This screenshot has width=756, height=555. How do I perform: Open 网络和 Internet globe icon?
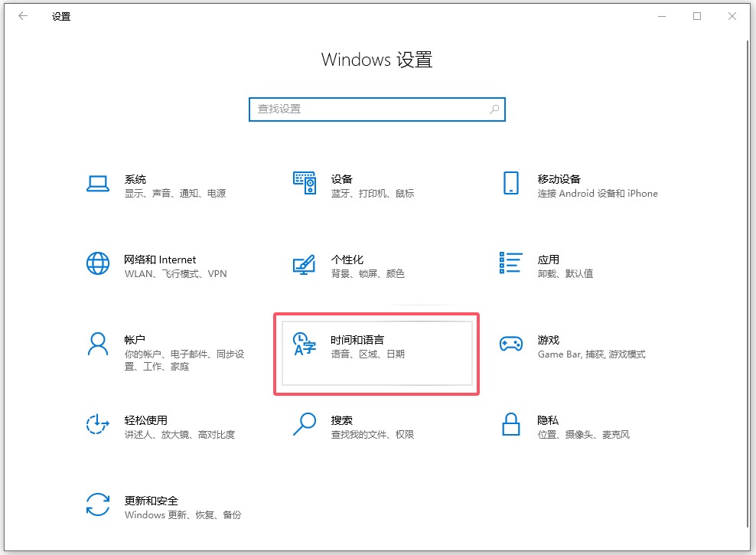tap(98, 263)
